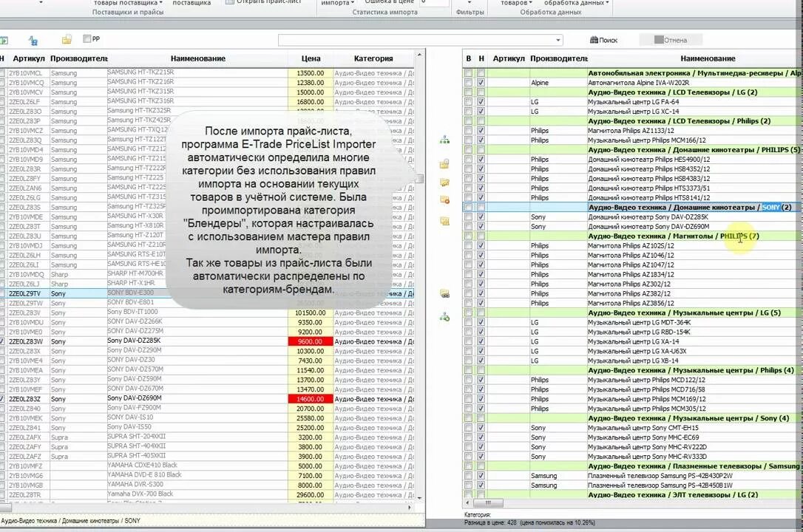This screenshot has height=532, width=803.
Task: Open the импорта dropdown in ribbon
Action: click(x=337, y=2)
